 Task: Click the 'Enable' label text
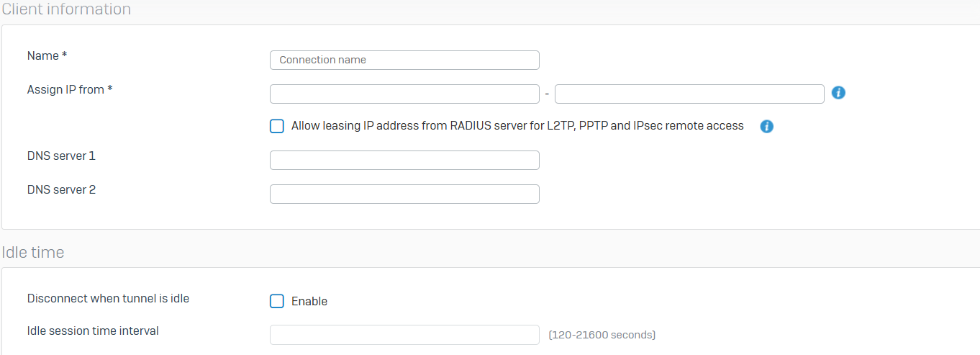pos(309,302)
